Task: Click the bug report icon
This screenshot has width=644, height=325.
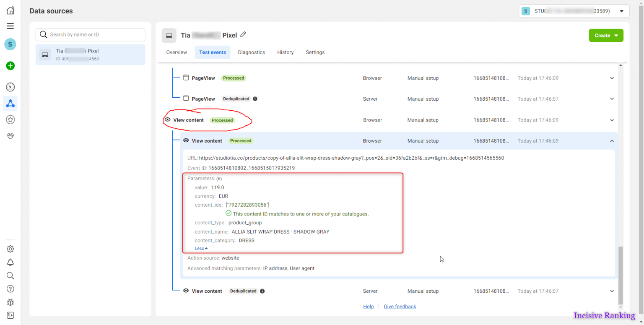Action: pyautogui.click(x=10, y=302)
